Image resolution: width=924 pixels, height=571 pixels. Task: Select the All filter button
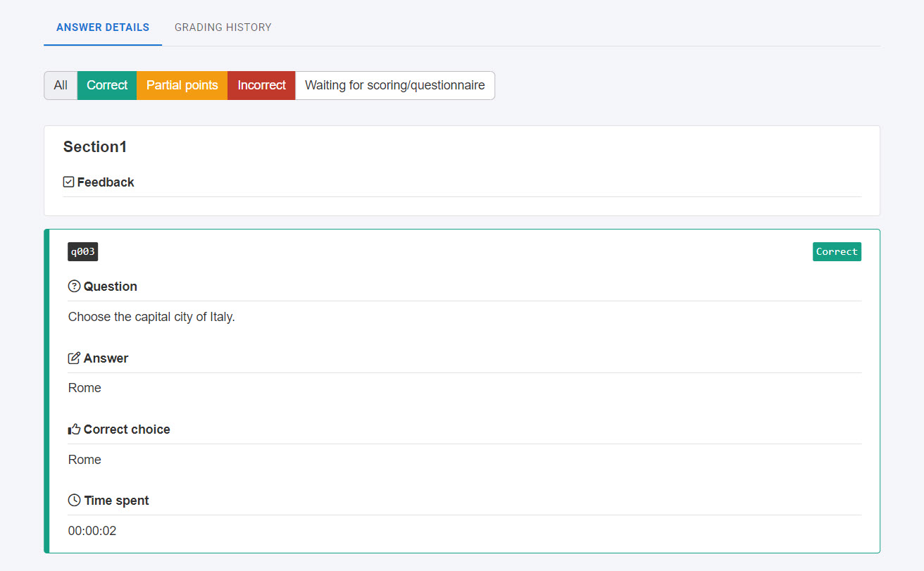coord(61,85)
